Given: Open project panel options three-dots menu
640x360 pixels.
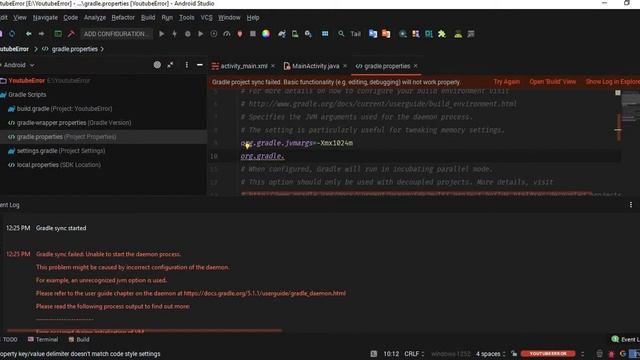Looking at the screenshot, I should coord(187,65).
